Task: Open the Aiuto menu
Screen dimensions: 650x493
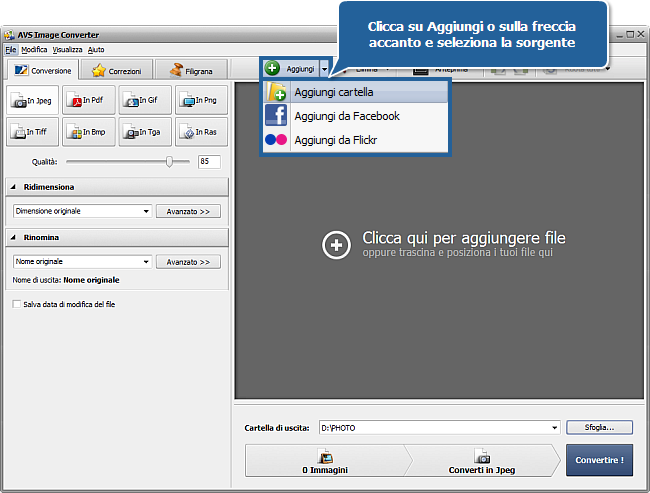Action: coord(96,50)
